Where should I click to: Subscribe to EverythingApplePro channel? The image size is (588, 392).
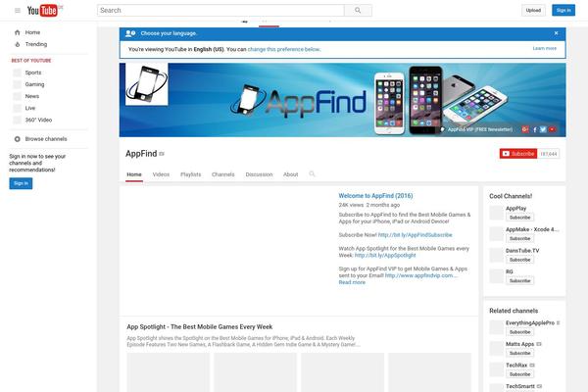519,332
